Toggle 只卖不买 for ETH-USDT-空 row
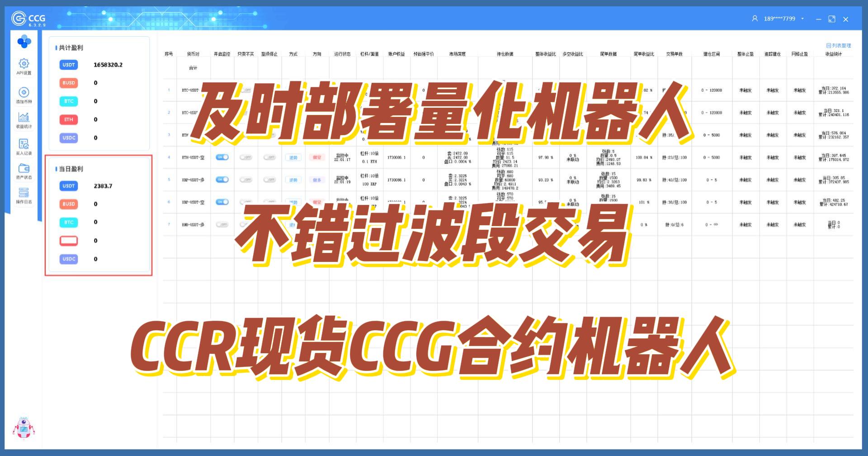This screenshot has height=456, width=868. [x=245, y=157]
